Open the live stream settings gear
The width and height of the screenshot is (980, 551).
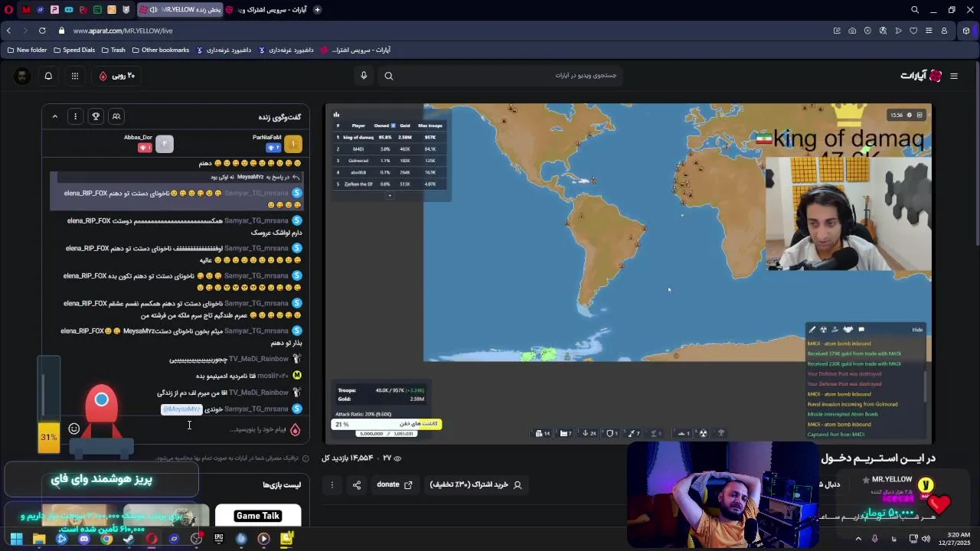(909, 115)
